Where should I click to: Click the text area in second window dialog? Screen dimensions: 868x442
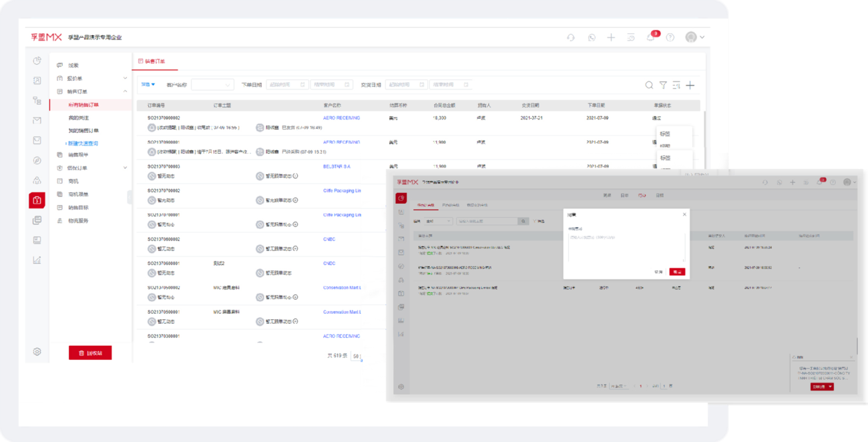[626, 248]
